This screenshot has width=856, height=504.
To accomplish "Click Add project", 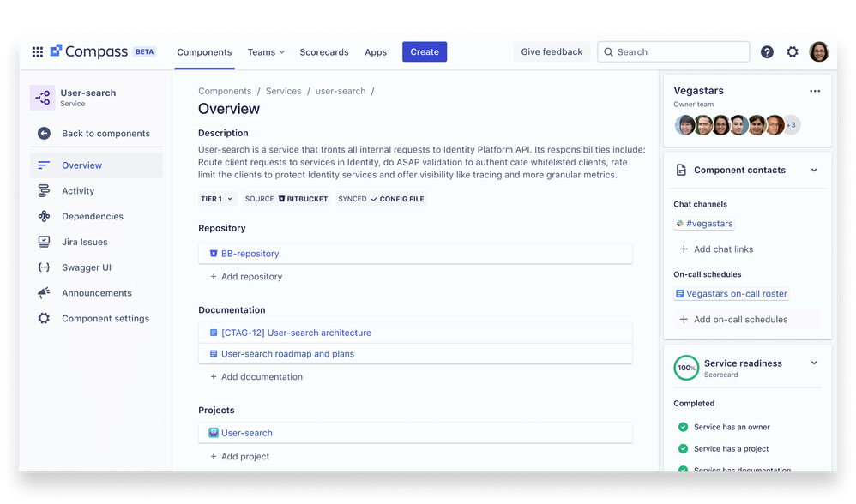I will 239,457.
